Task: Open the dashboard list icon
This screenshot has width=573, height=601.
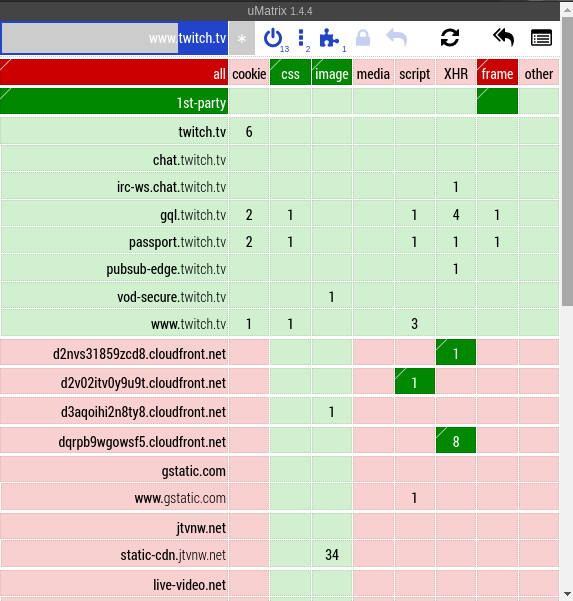Action: click(x=541, y=38)
